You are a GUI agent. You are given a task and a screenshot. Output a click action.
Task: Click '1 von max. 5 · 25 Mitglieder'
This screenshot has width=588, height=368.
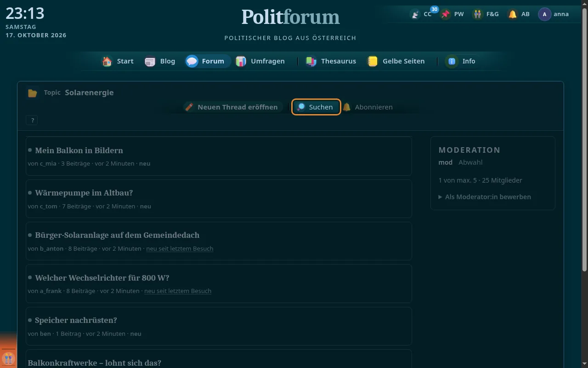click(x=480, y=180)
